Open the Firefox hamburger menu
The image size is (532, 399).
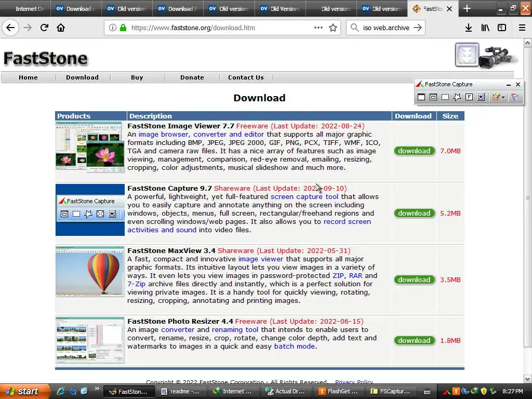(x=522, y=28)
